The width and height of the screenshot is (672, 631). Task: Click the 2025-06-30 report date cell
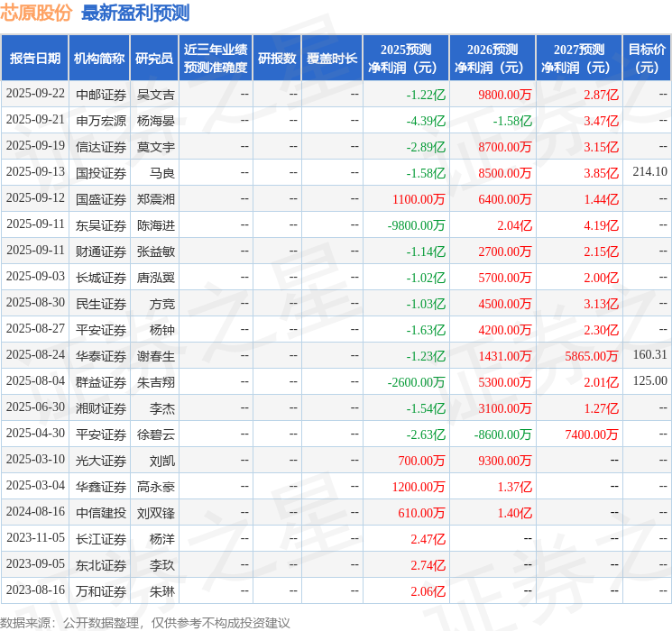tap(35, 408)
